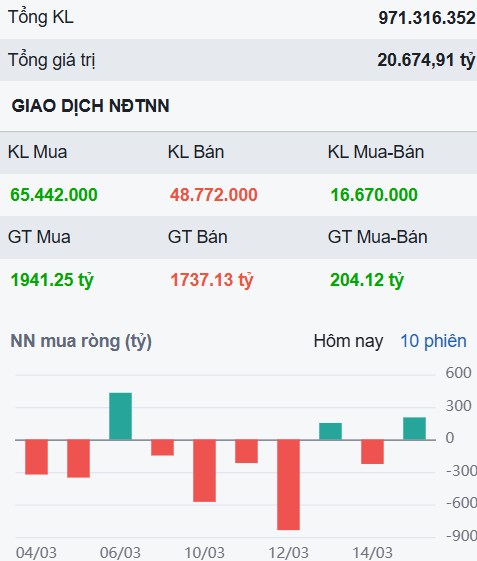The height and width of the screenshot is (561, 477).
Task: Click the -300 y-axis label
Action: tap(461, 471)
